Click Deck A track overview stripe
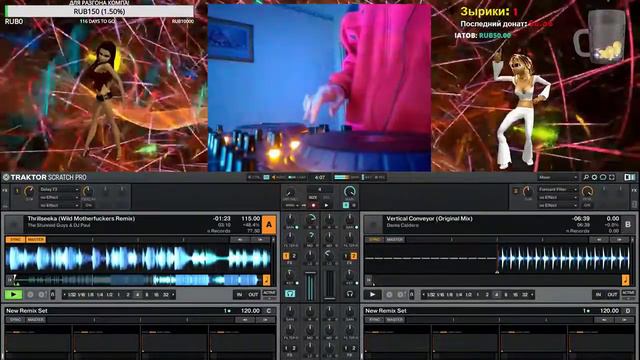The height and width of the screenshot is (360, 640). pyautogui.click(x=138, y=280)
